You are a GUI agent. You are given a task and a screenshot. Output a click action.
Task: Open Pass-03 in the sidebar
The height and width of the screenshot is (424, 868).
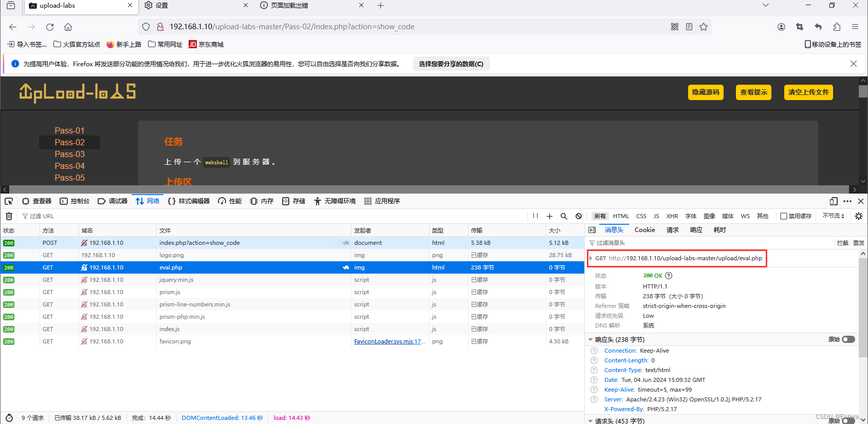(x=69, y=154)
